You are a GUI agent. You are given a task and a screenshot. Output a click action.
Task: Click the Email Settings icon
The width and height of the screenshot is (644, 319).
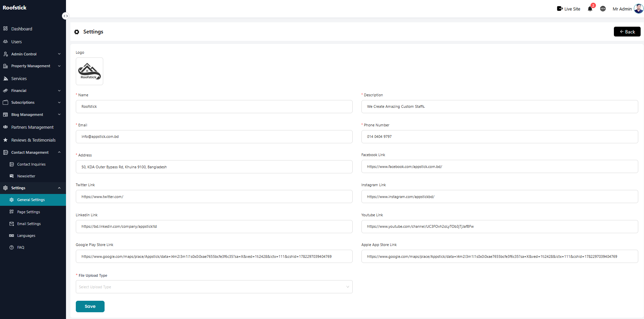click(x=12, y=224)
